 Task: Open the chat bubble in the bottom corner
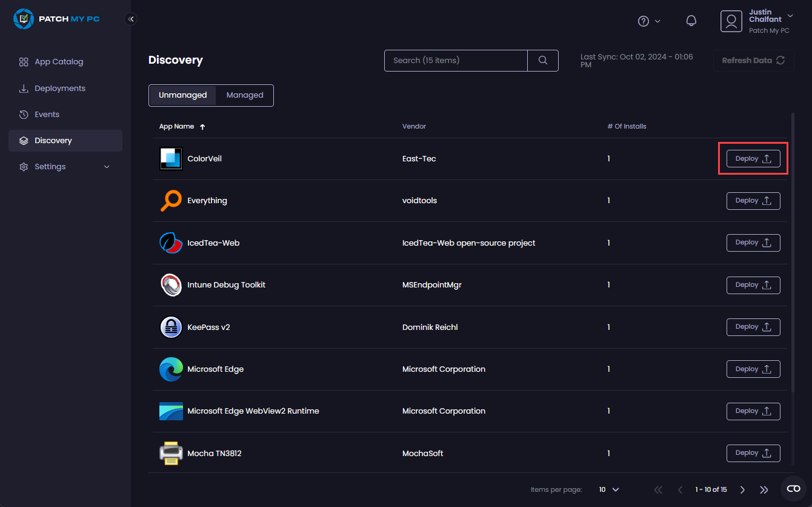(x=793, y=488)
